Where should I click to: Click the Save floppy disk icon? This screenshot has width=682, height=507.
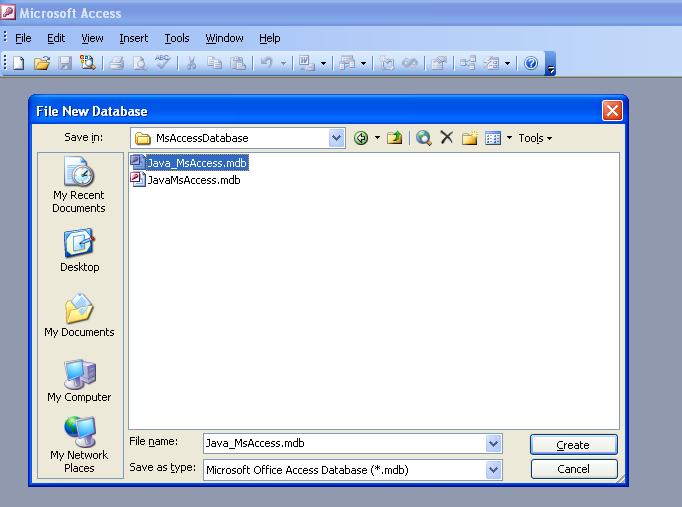[x=65, y=63]
